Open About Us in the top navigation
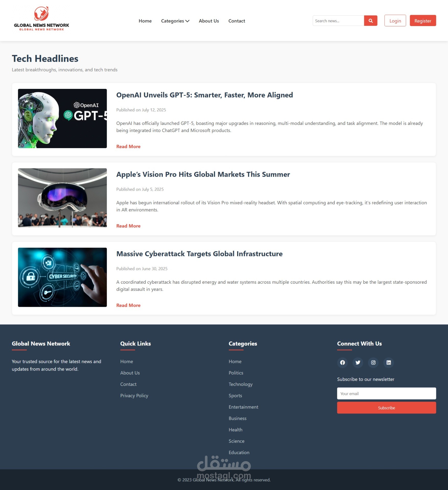448x490 pixels. click(x=209, y=21)
